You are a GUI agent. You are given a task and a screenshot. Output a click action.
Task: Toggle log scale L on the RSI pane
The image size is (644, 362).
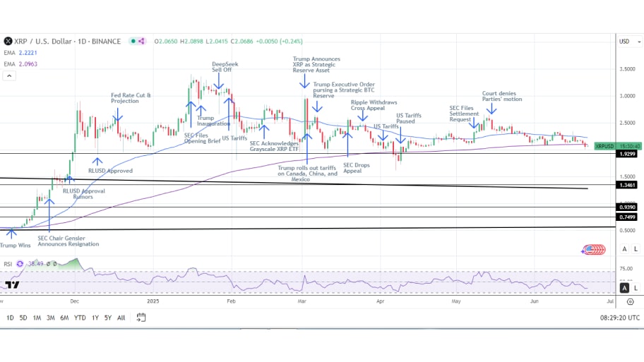pyautogui.click(x=636, y=288)
